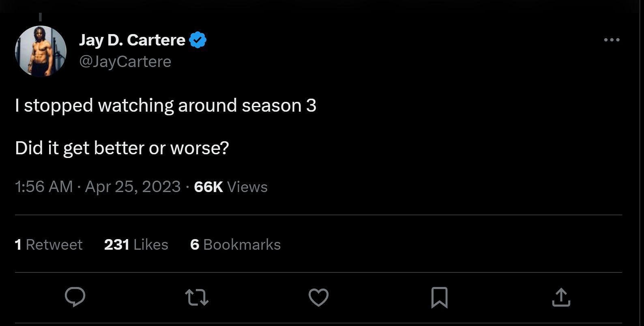This screenshot has width=644, height=326.
Task: Open the @JayCartere handle link
Action: pos(125,62)
